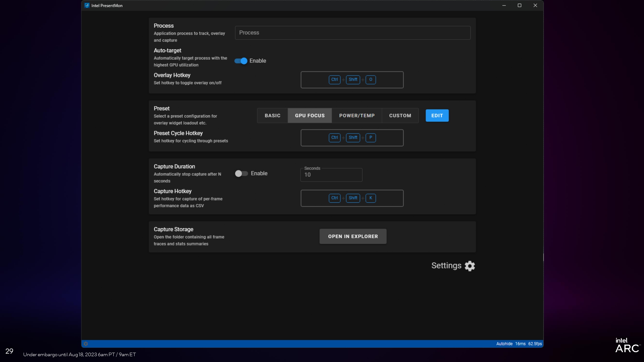This screenshot has width=644, height=362.
Task: Open Settings via the gear icon
Action: coord(469,266)
